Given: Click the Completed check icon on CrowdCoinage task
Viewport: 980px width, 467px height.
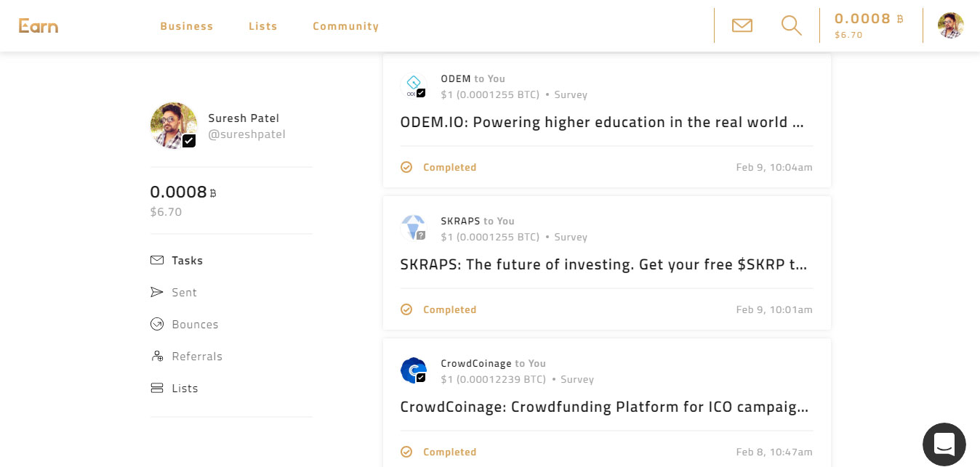Looking at the screenshot, I should point(406,452).
